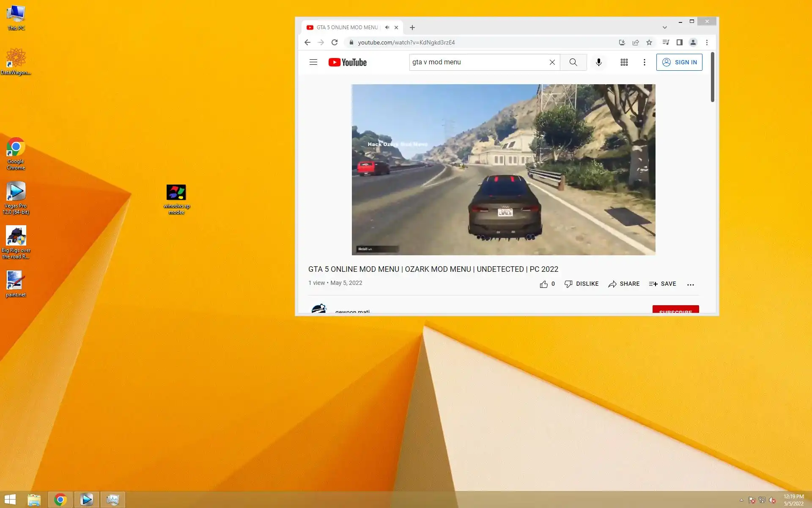Open the YouTube apps grid icon
The width and height of the screenshot is (812, 508).
(x=624, y=62)
